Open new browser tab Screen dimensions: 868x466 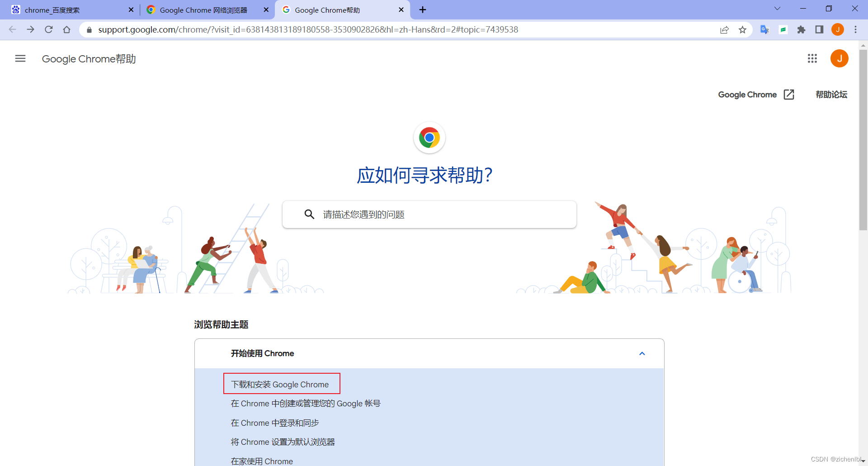(x=423, y=10)
